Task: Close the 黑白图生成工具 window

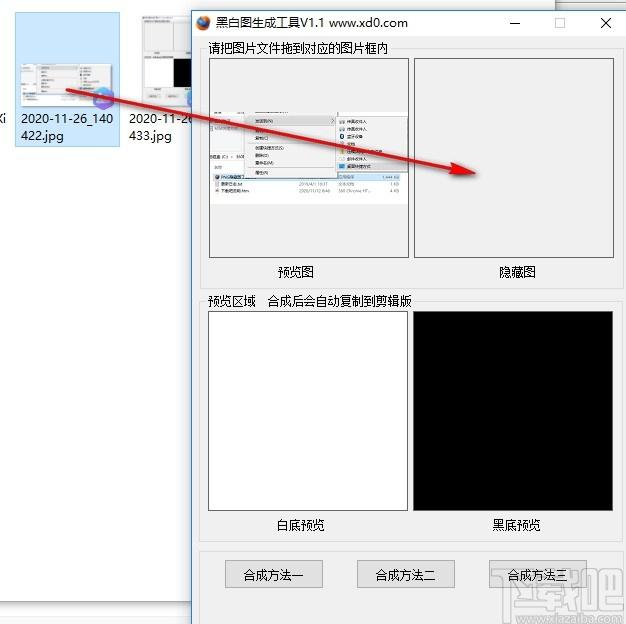Action: click(x=606, y=23)
